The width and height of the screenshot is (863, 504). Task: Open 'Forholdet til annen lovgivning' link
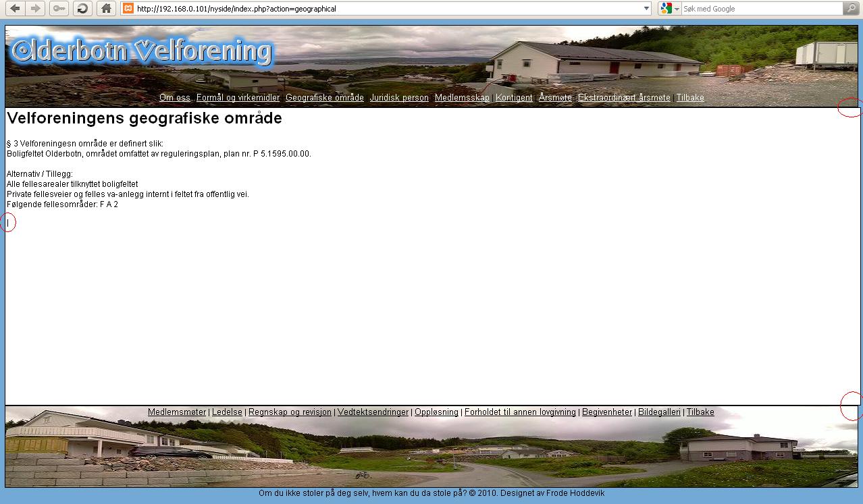tap(520, 412)
